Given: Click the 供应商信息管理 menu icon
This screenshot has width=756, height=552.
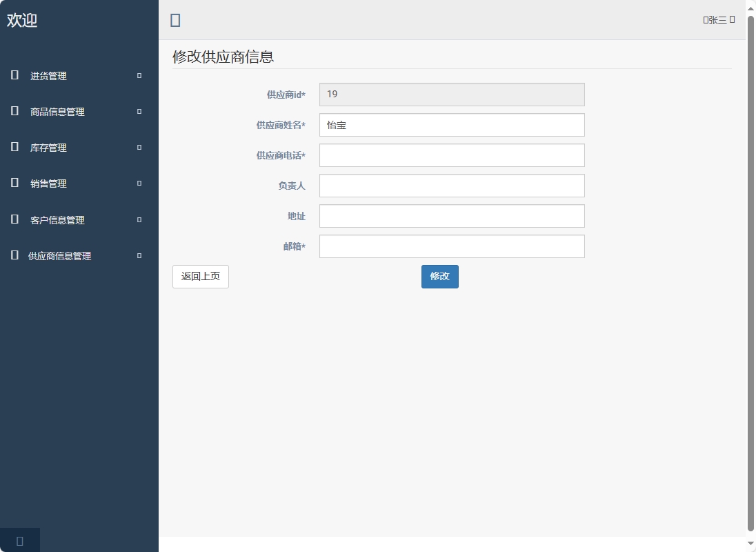Looking at the screenshot, I should 14,255.
